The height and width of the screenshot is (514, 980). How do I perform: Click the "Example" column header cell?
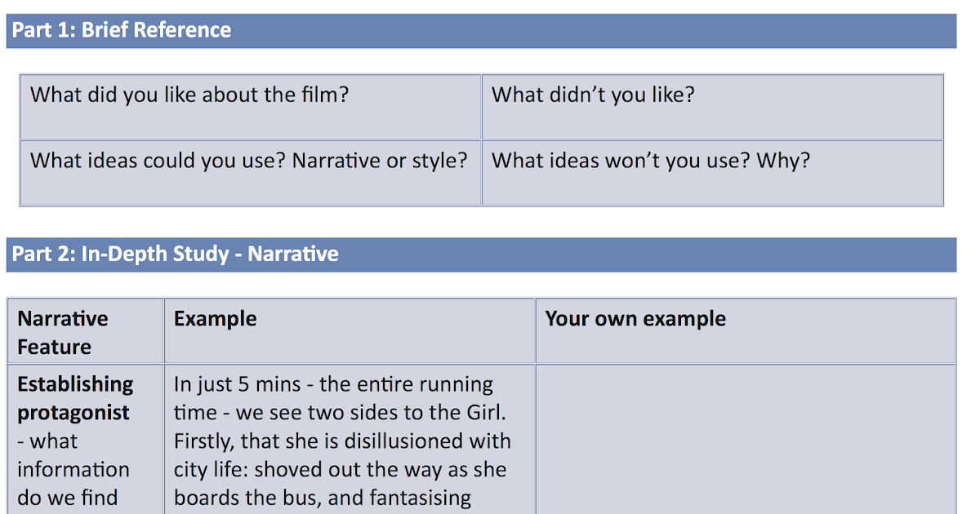[x=349, y=330]
